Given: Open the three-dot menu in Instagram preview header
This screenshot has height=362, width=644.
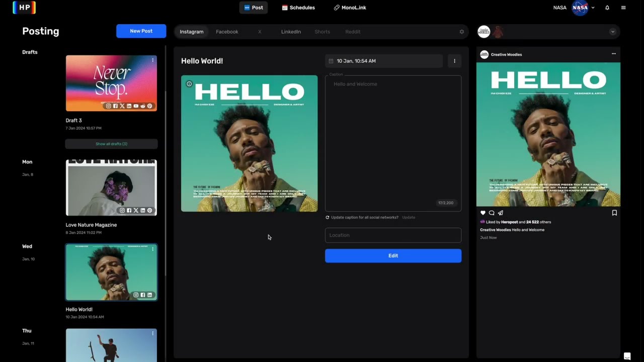Looking at the screenshot, I should coord(614,54).
